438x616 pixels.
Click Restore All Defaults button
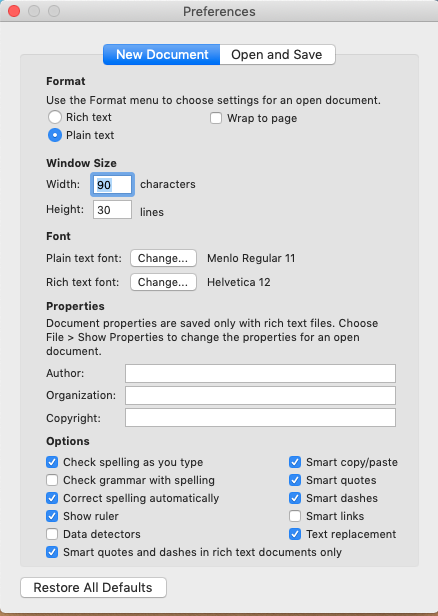coord(93,588)
